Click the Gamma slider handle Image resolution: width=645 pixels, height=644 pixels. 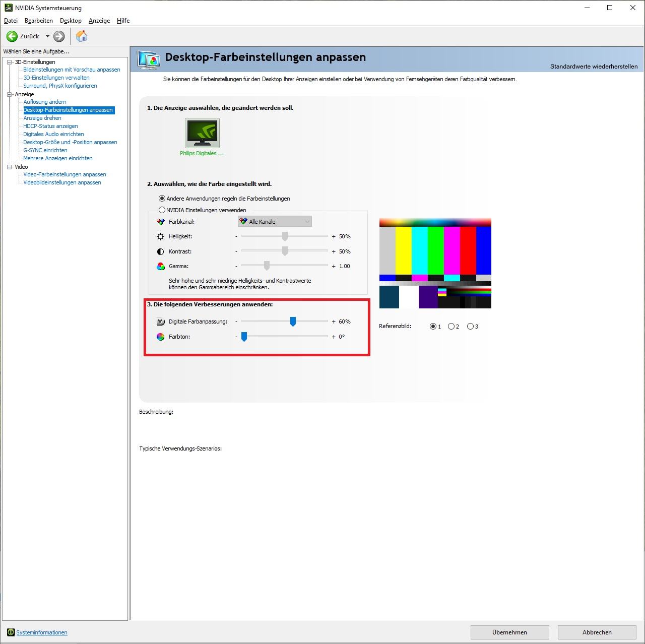[x=267, y=266]
